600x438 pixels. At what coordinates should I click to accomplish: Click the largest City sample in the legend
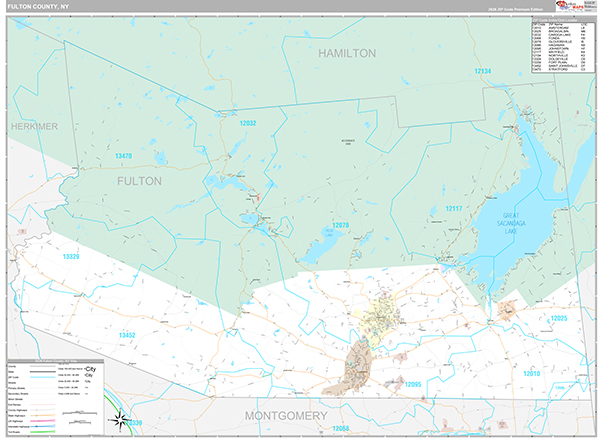(90, 369)
